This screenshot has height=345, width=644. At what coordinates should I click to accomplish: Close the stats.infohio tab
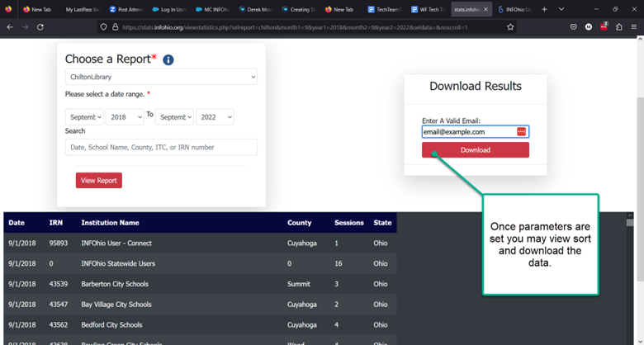(485, 9)
